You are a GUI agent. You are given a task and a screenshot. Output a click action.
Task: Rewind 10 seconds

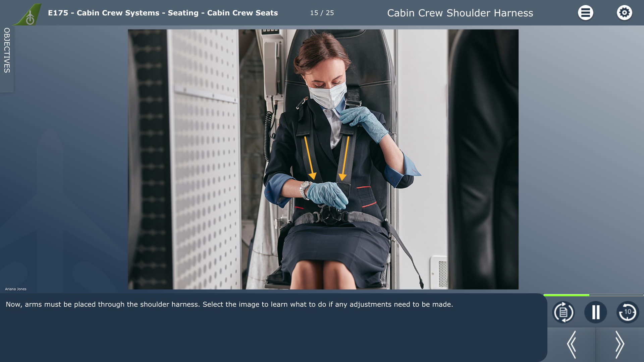[628, 312]
